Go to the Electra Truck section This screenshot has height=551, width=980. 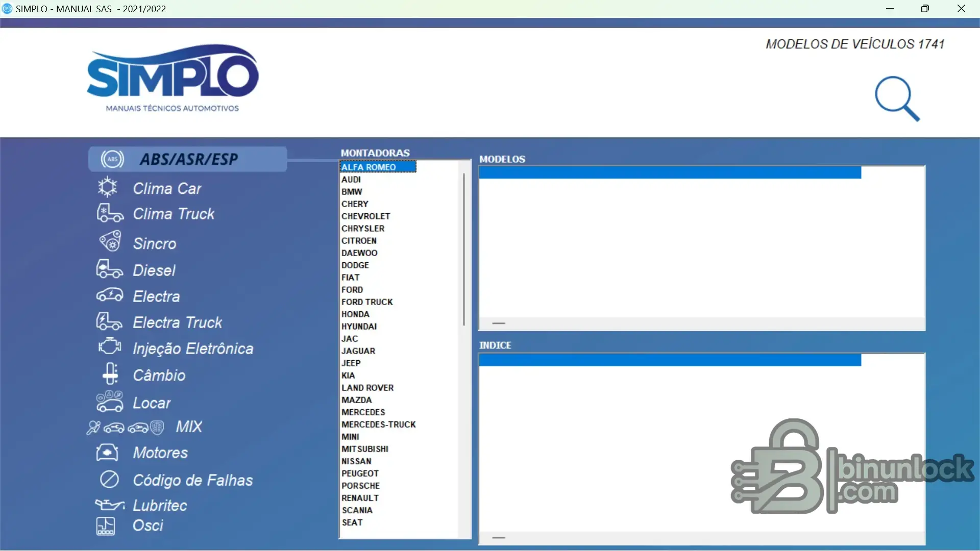[x=178, y=322]
